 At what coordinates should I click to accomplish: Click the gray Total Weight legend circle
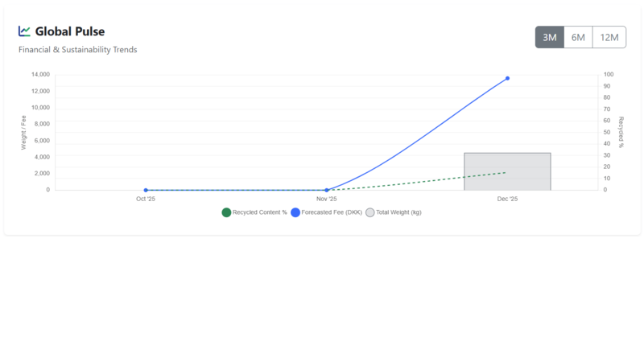tap(370, 212)
